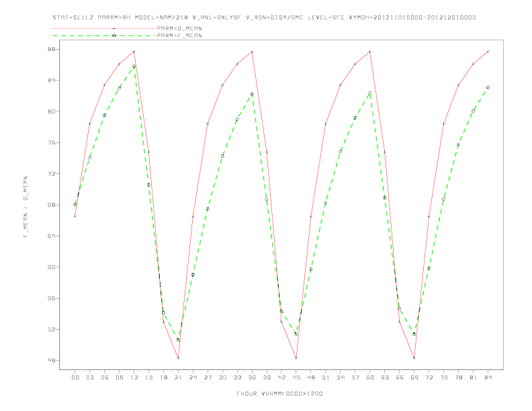Image resolution: width=532 pixels, height=411 pixels.
Task: Click the y-axis title F_MEAN | O_MEAN
Action: pyautogui.click(x=26, y=207)
